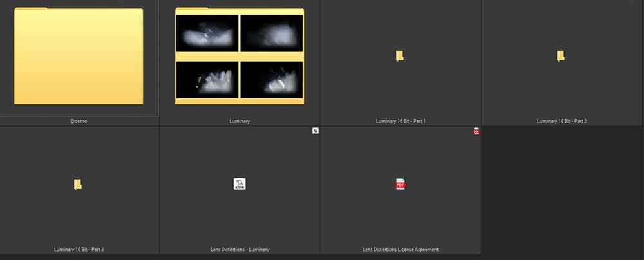Click the small shortcut badge above Lens Distortions - Luminary
The width and height of the screenshot is (644, 260).
(x=316, y=131)
